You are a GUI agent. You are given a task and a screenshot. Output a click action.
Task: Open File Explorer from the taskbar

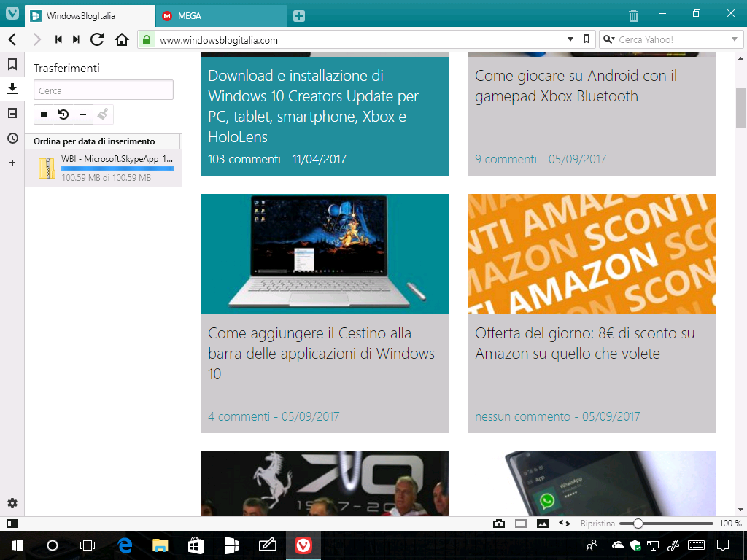click(x=160, y=545)
